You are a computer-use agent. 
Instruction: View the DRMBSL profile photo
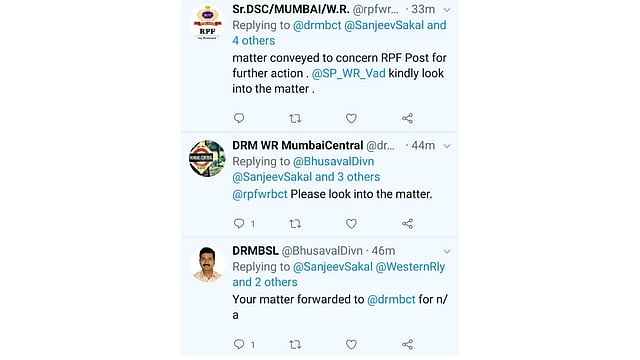[207, 264]
